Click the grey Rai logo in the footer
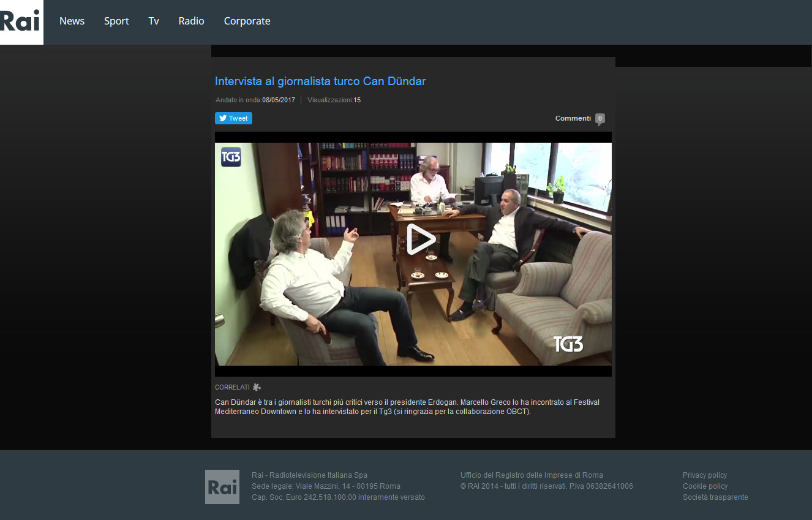The image size is (812, 520). click(222, 487)
